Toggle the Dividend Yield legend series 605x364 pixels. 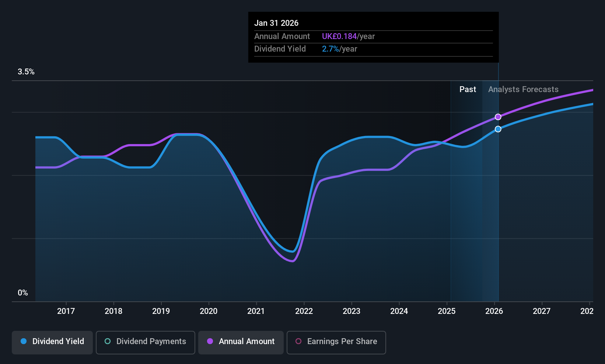(52, 343)
